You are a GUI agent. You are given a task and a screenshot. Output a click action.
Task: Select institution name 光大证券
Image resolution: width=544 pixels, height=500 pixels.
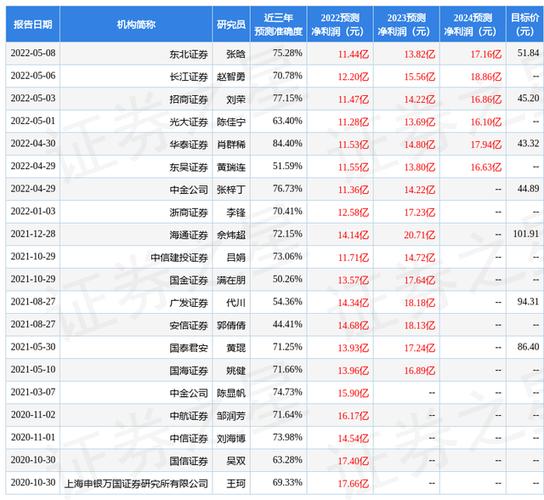pos(188,122)
